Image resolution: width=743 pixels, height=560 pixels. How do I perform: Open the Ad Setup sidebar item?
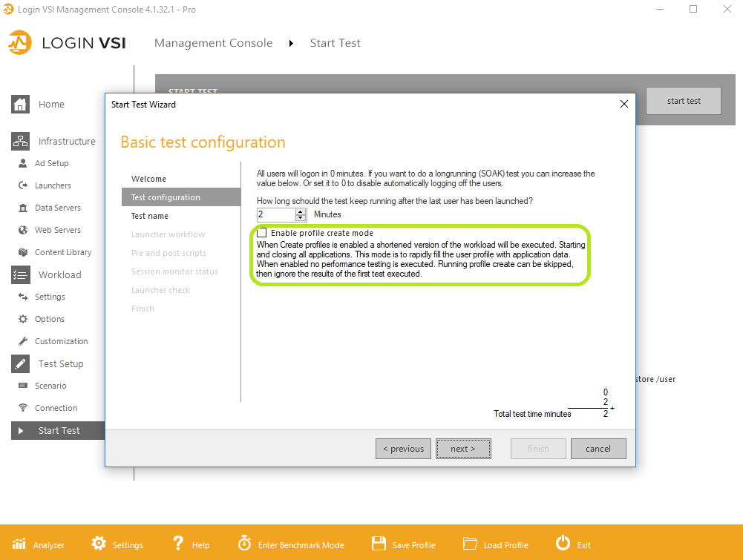pos(52,163)
